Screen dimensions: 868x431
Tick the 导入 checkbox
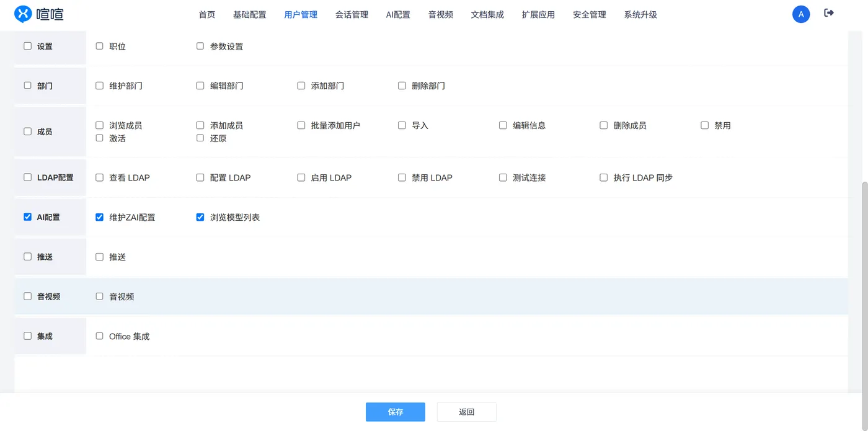pyautogui.click(x=402, y=125)
